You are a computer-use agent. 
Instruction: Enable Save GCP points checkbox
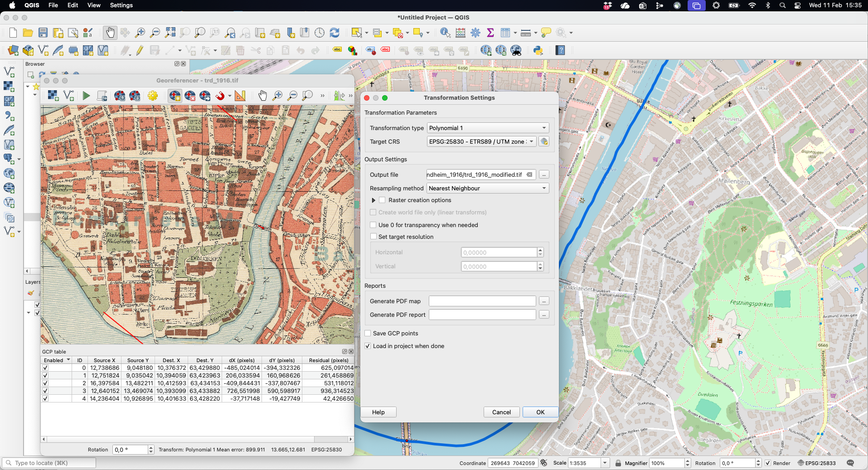click(x=368, y=333)
